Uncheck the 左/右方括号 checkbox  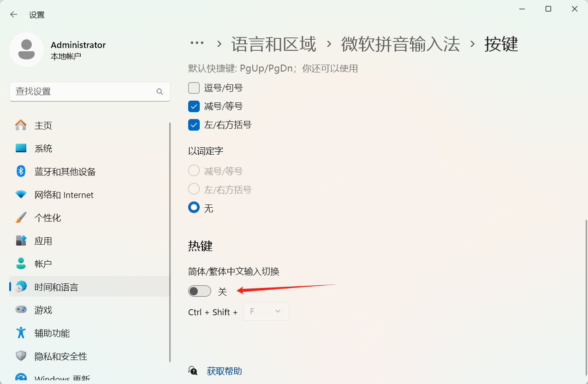click(194, 125)
